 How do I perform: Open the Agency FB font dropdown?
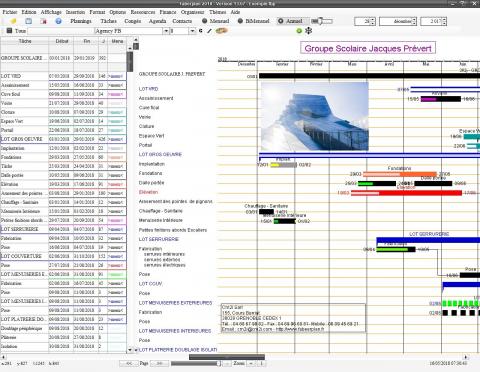166,31
